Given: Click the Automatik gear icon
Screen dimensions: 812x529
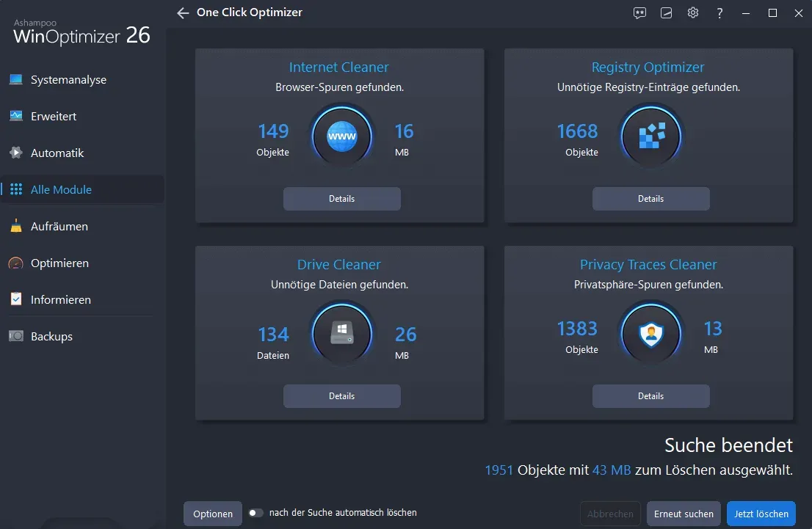Looking at the screenshot, I should point(16,153).
